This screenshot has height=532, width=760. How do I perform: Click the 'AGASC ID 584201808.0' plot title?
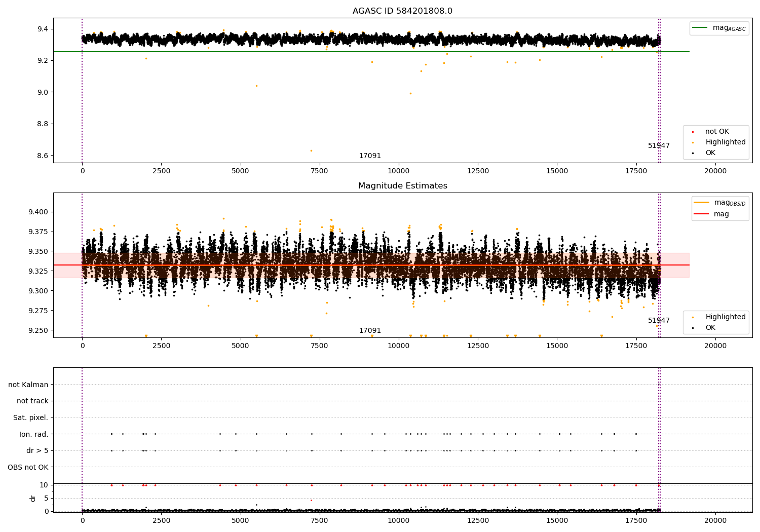pos(402,11)
